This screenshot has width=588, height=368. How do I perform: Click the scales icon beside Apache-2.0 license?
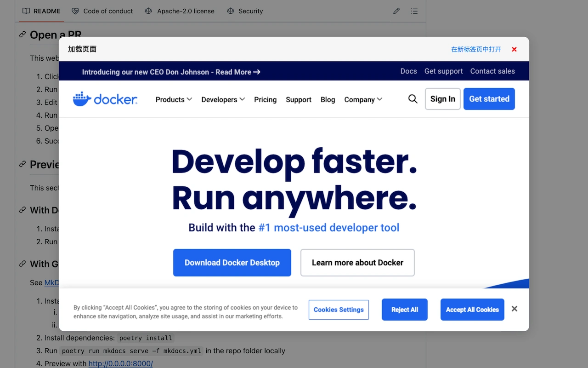click(x=148, y=11)
